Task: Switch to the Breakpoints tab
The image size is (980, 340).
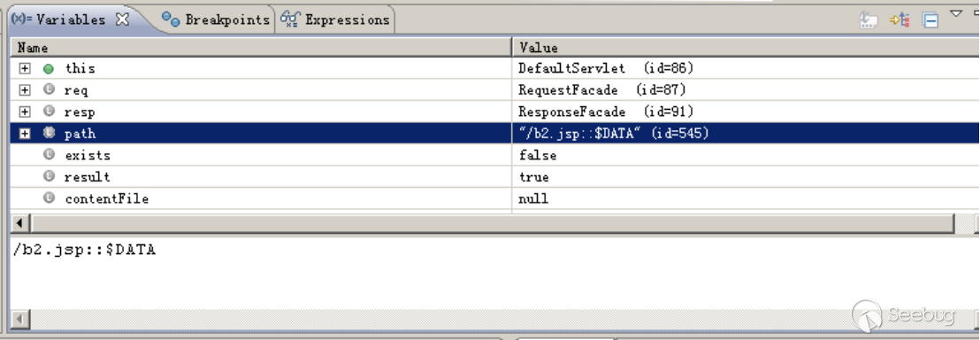Action: coord(216,19)
